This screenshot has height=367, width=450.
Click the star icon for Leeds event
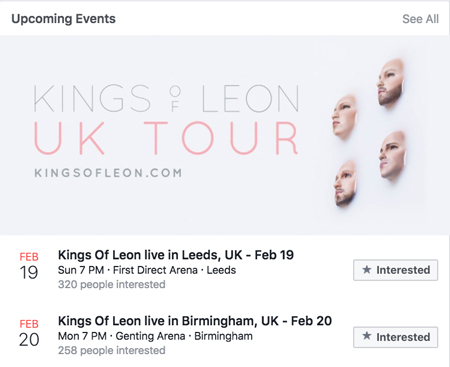pos(367,269)
